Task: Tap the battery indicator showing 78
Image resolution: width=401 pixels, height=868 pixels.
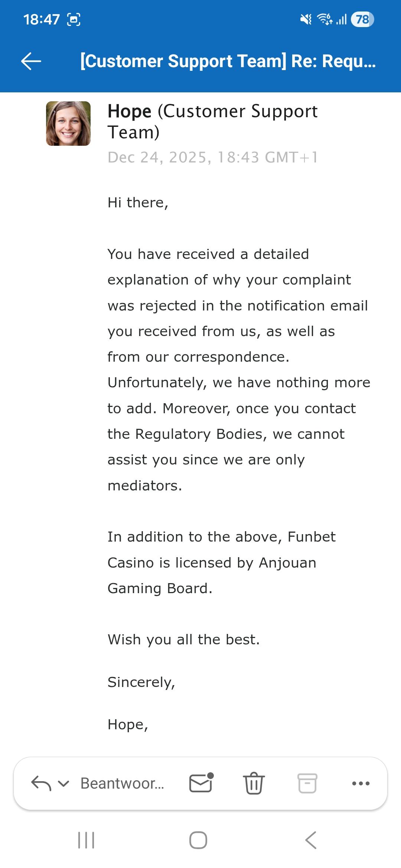Action: [362, 19]
